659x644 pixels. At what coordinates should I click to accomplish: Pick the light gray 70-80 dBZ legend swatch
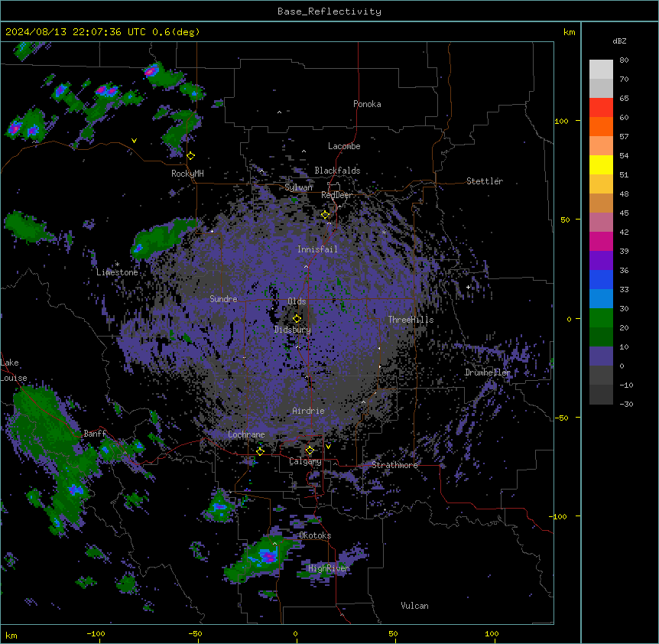click(x=601, y=70)
